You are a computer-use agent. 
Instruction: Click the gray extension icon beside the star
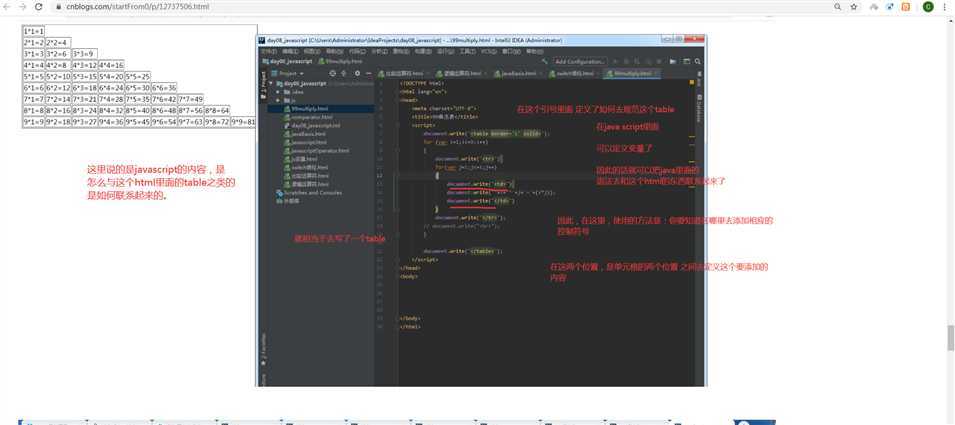pos(874,7)
